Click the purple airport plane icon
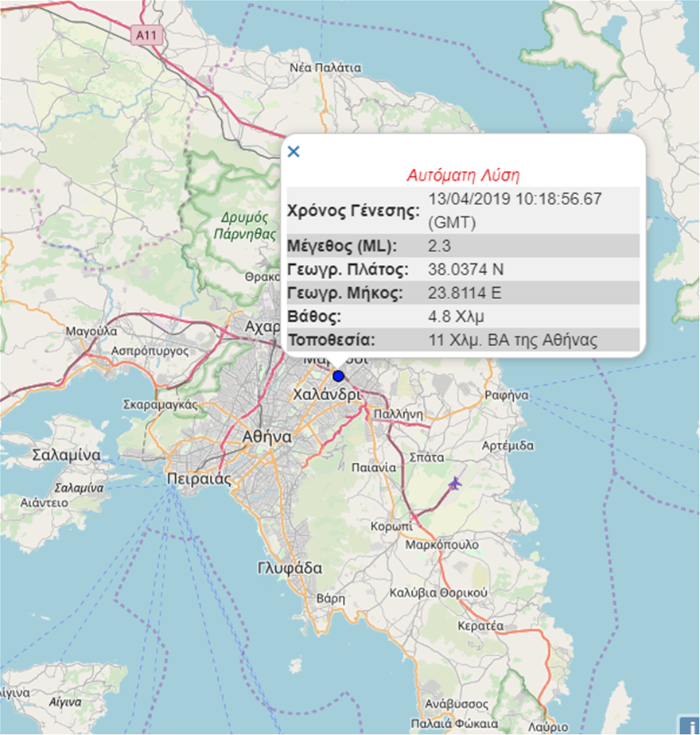The width and height of the screenshot is (700, 735). (454, 483)
